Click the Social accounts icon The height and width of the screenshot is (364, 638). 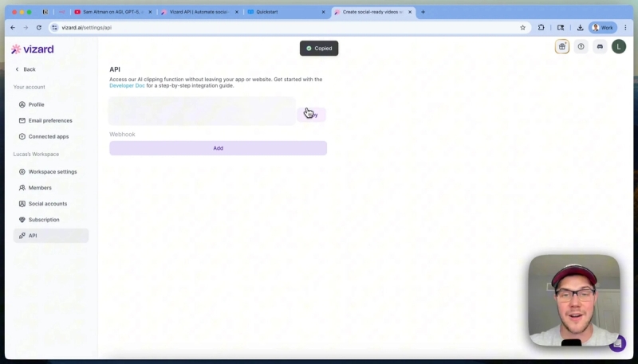coord(22,204)
